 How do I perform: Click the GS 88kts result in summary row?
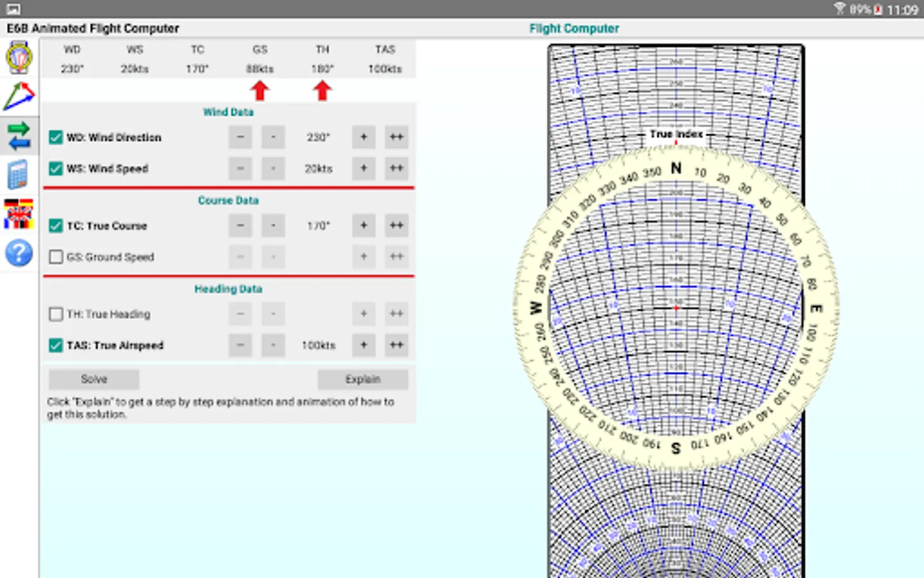point(260,69)
